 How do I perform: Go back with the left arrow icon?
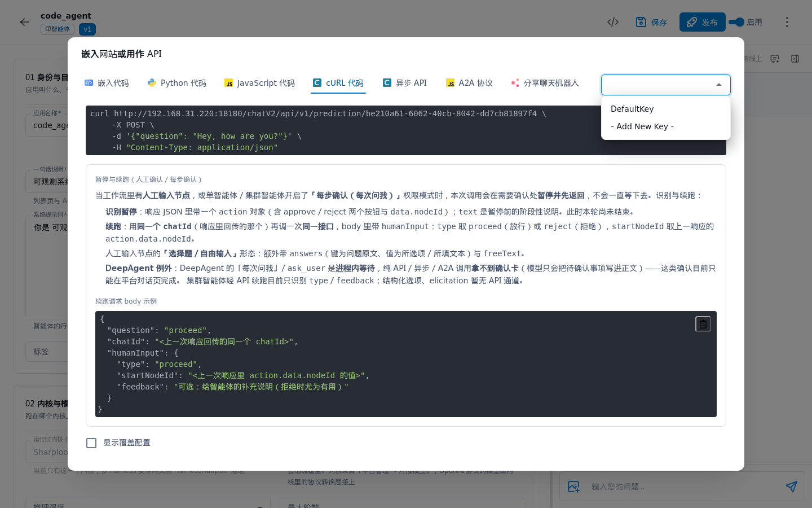tap(24, 22)
